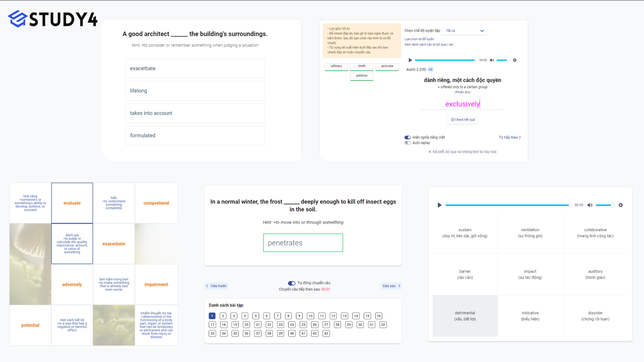Screen dimensions: 644x362
Task: Click the 'penetrates' answer input field
Action: [x=303, y=243]
